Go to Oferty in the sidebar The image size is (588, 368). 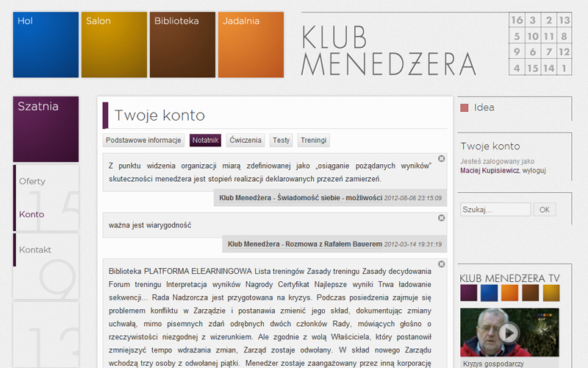pos(32,181)
